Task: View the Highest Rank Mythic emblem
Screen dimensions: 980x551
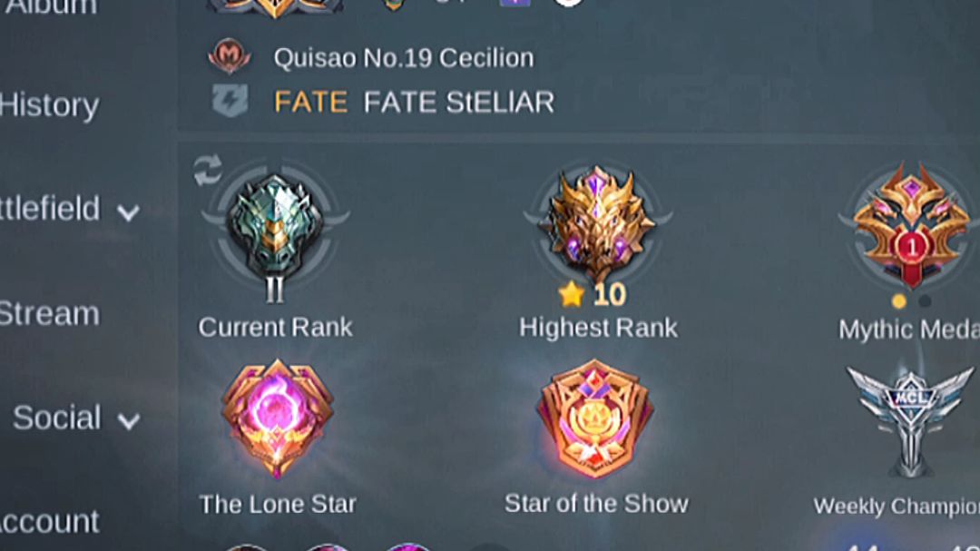Action: pyautogui.click(x=598, y=225)
